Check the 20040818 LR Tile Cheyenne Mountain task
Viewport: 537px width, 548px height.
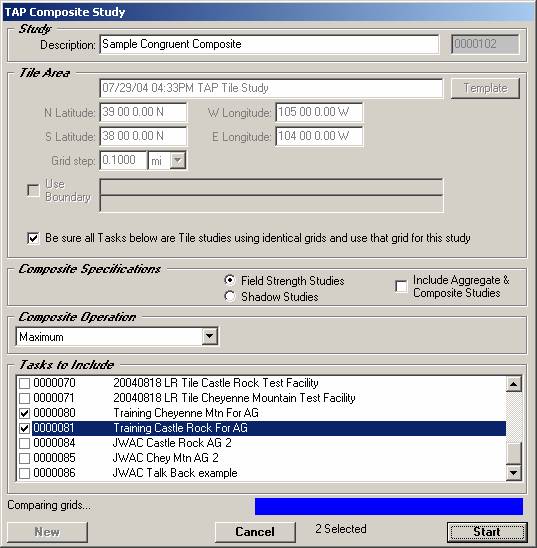coord(24,398)
